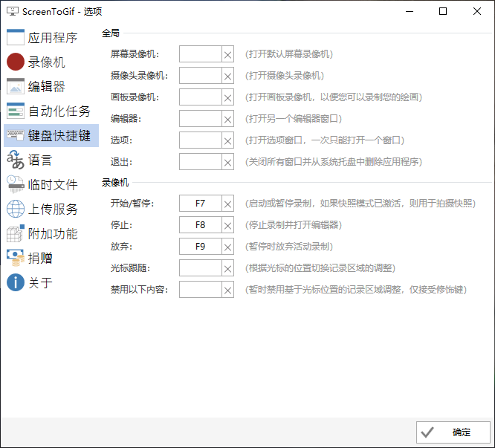Click the ScreenToGif title bar app icon

pyautogui.click(x=13, y=11)
